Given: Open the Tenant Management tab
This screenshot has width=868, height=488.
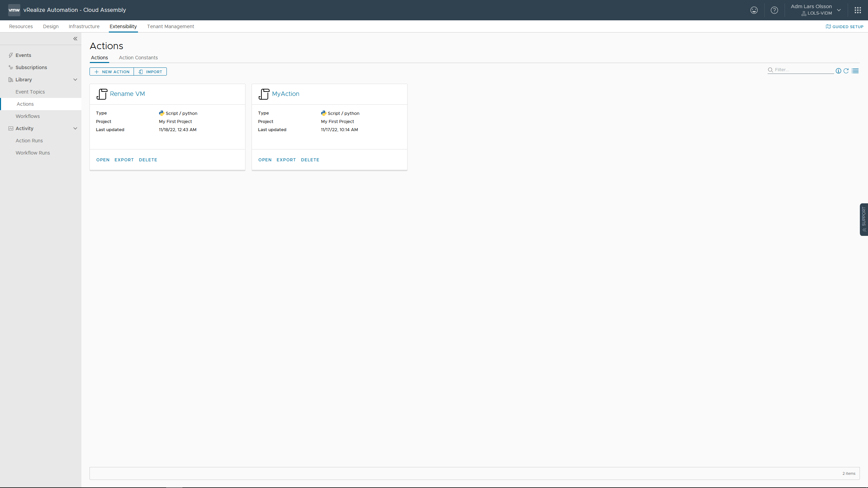Looking at the screenshot, I should [x=171, y=26].
